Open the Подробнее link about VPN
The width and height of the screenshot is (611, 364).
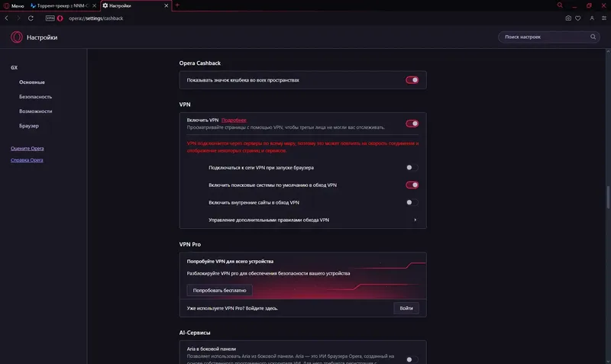pyautogui.click(x=234, y=120)
